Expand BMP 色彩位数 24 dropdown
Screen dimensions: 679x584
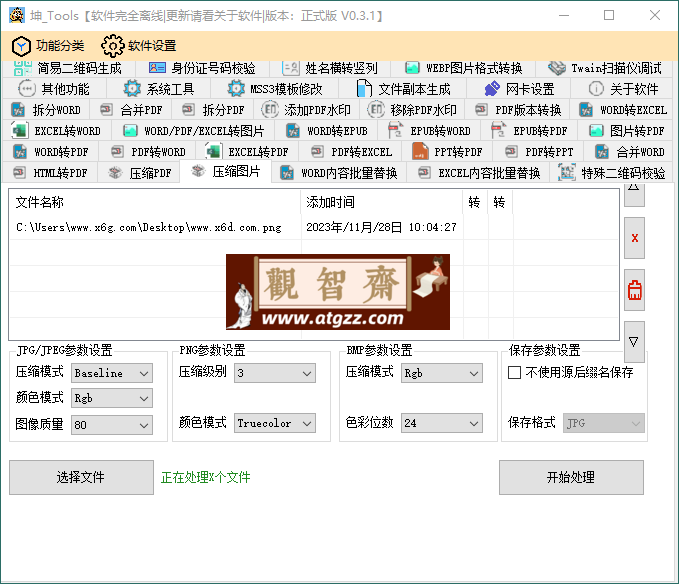tap(442, 423)
